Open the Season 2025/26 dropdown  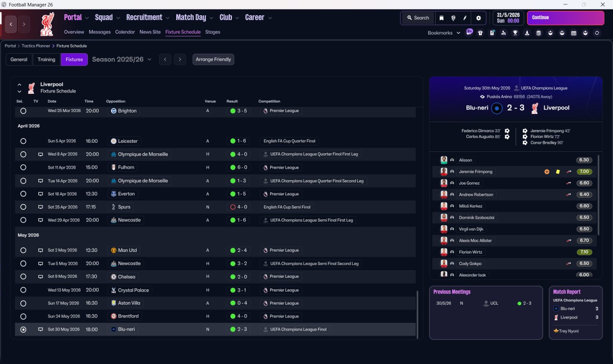coord(122,59)
